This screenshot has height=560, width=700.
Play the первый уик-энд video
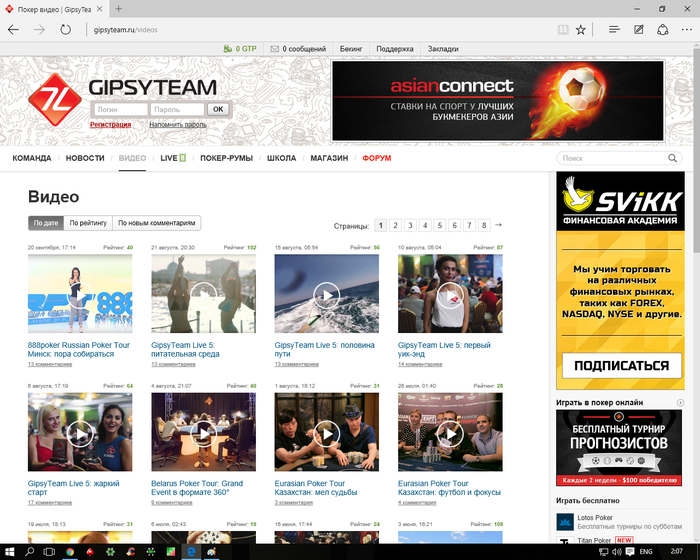(450, 295)
